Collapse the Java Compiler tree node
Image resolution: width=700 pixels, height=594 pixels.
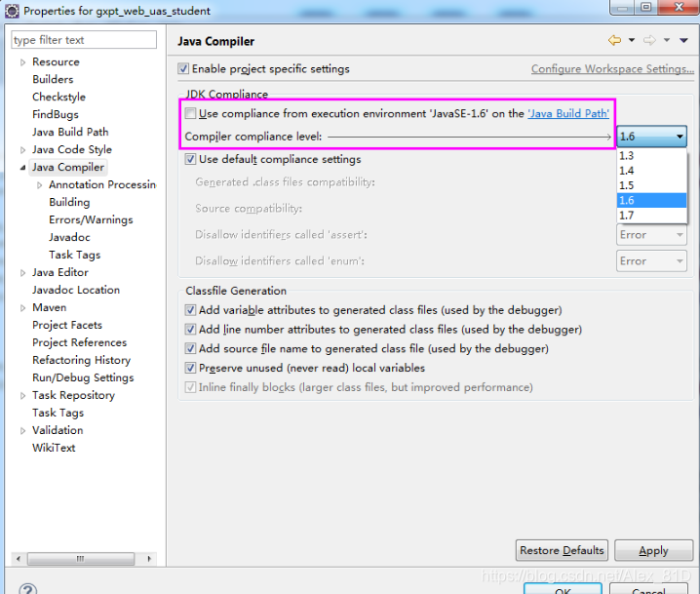pos(22,168)
